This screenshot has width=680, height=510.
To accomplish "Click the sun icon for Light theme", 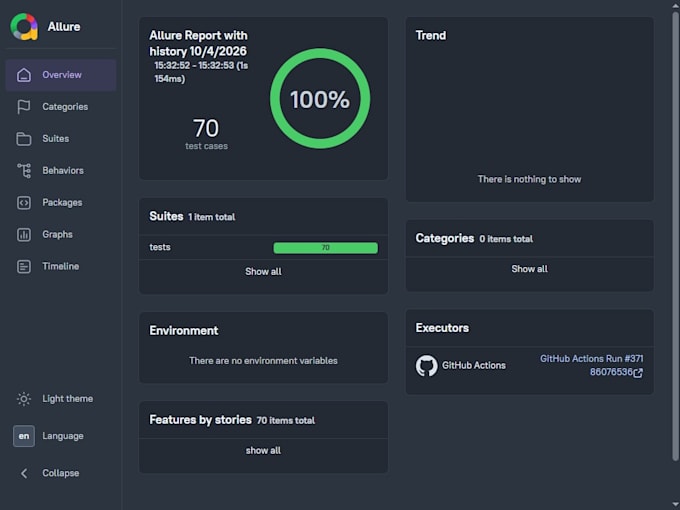I will pos(24,399).
